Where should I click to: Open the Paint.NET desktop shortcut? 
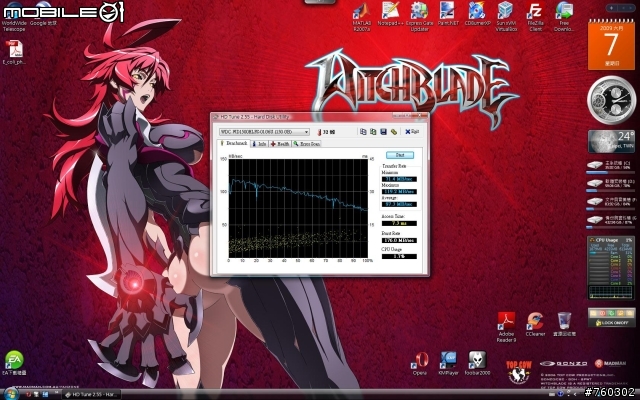(x=448, y=14)
